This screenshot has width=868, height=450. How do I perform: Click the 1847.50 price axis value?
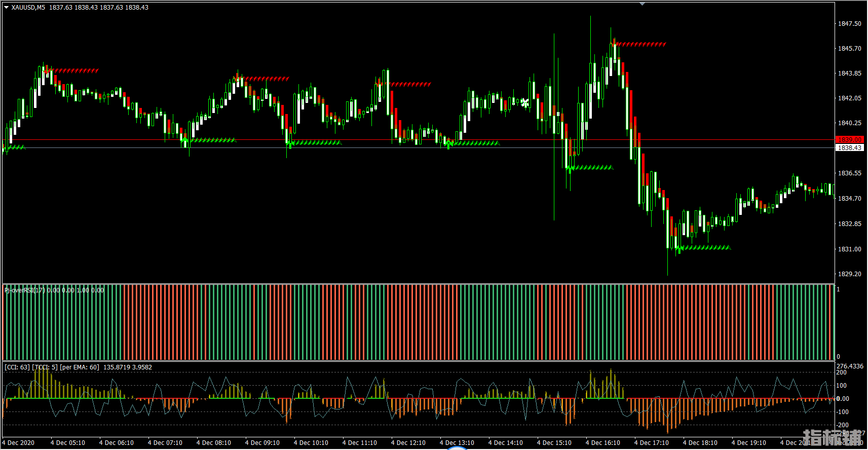tap(849, 24)
